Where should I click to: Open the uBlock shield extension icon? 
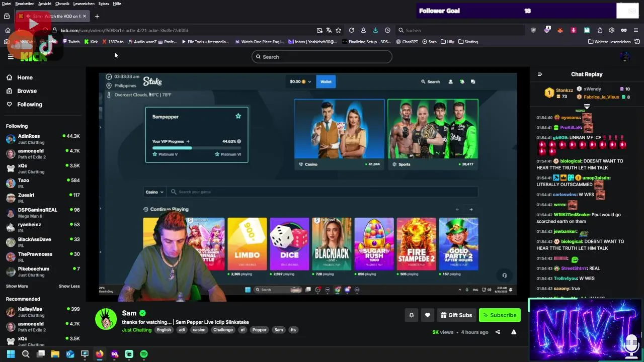click(x=533, y=30)
